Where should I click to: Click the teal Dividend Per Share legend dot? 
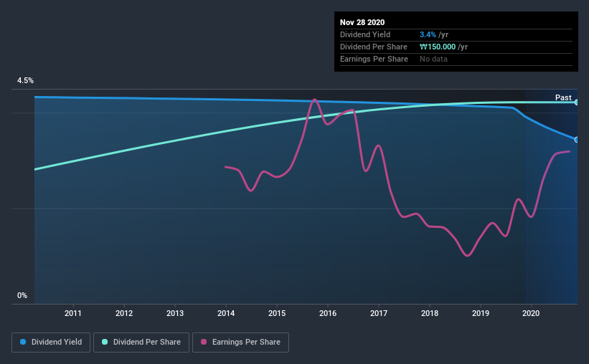(105, 342)
